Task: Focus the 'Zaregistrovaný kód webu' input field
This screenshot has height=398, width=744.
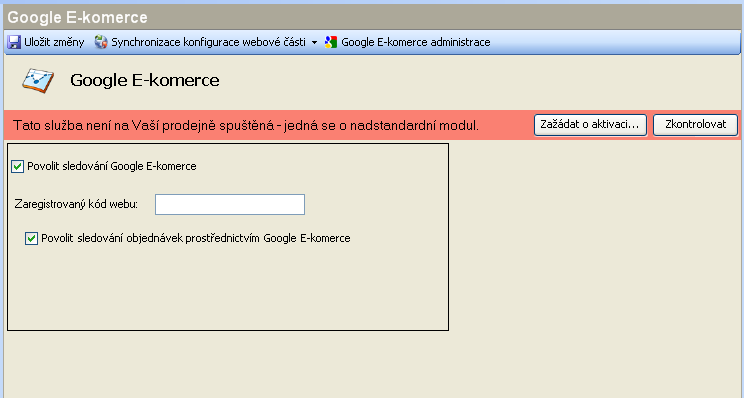Action: click(230, 204)
